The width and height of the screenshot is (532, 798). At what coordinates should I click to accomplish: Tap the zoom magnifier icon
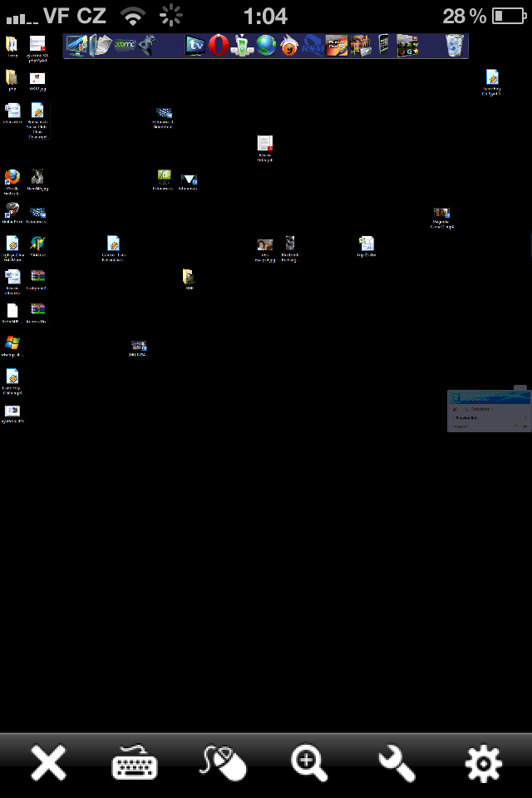(x=309, y=763)
